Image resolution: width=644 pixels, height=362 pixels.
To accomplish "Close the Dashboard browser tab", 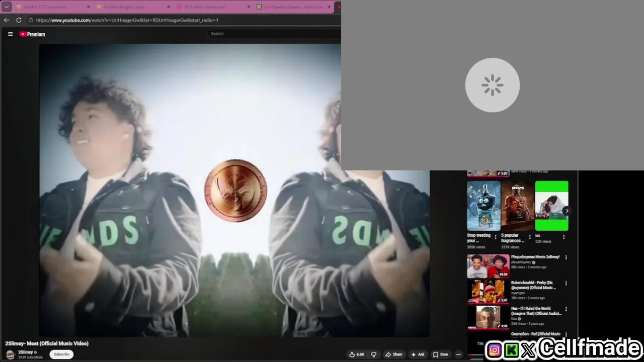I will pos(249,7).
